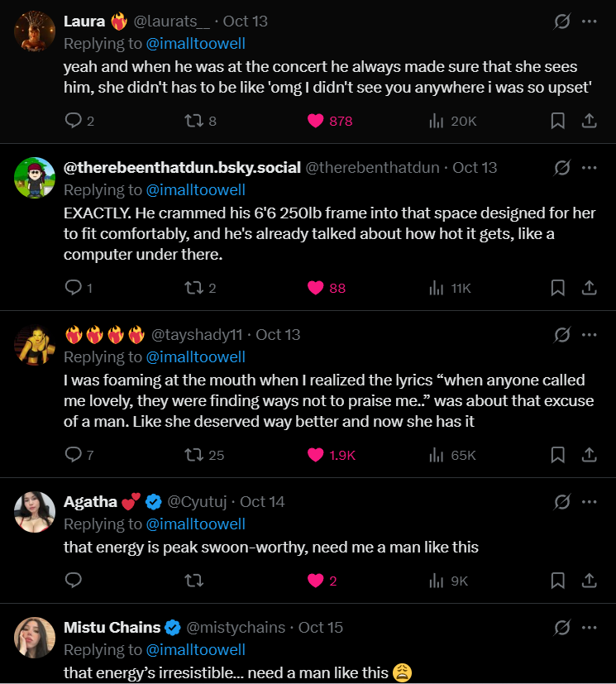Image resolution: width=616 pixels, height=684 pixels.
Task: Open more options on tayshady11 tweet
Action: click(x=590, y=335)
